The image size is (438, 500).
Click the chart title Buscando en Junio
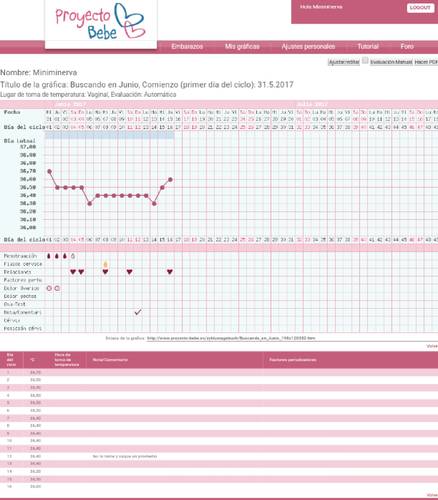[x=105, y=85]
